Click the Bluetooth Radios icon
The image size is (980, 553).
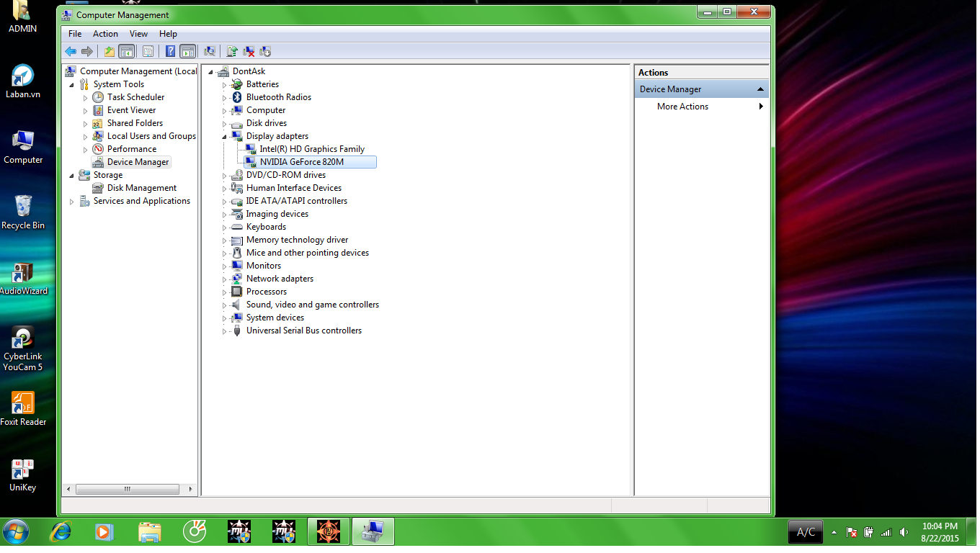pos(236,97)
